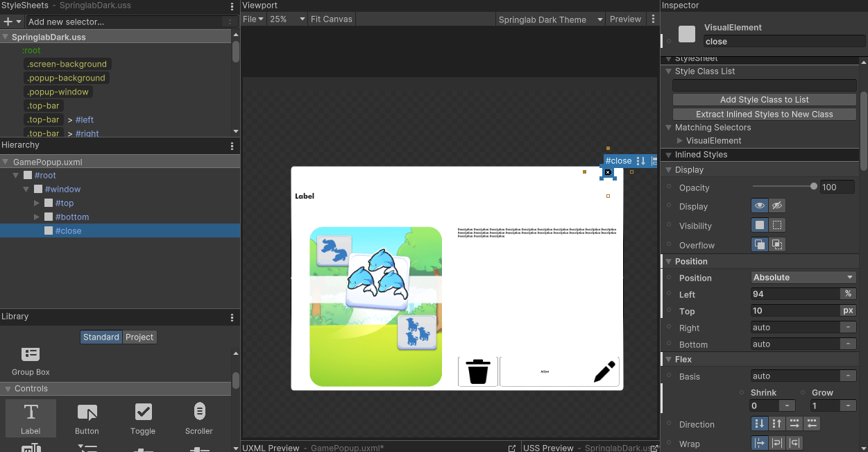Select the Button control in the Library

point(87,418)
